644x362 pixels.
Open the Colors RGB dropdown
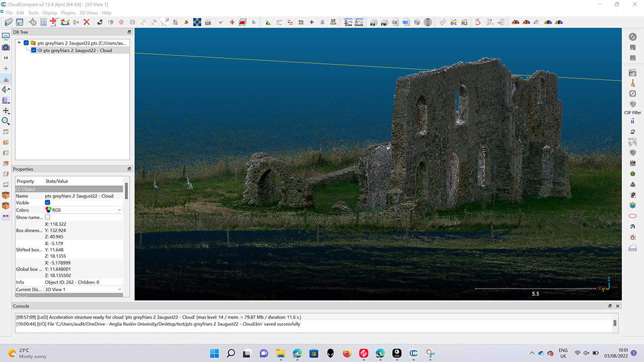84,210
